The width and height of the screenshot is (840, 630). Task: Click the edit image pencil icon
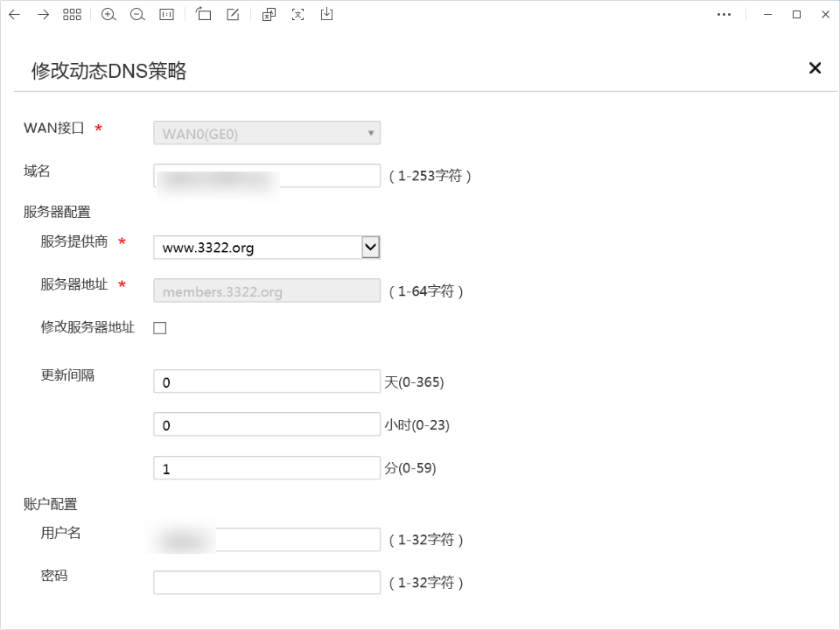coord(233,15)
